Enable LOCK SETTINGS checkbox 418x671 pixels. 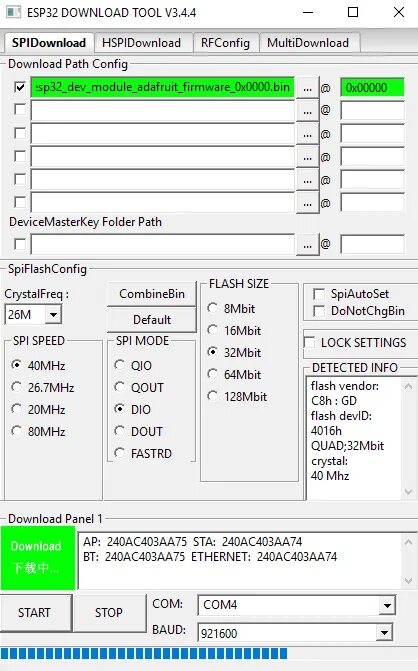coord(309,342)
